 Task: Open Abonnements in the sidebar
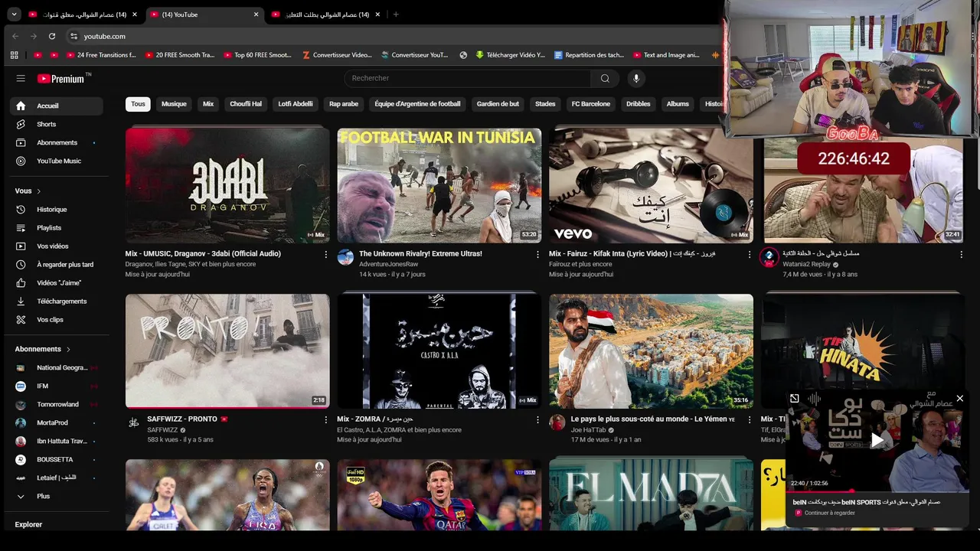(57, 142)
